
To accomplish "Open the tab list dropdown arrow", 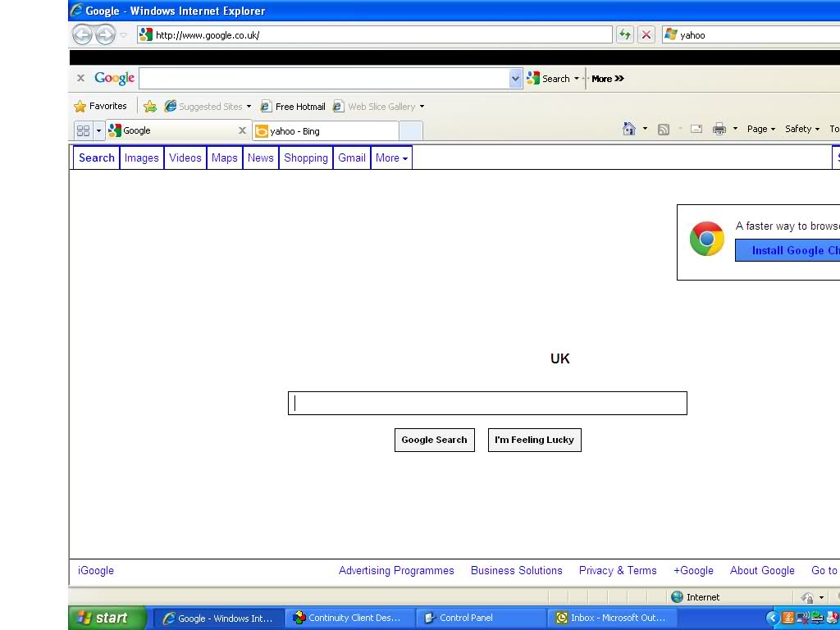I will coord(98,130).
